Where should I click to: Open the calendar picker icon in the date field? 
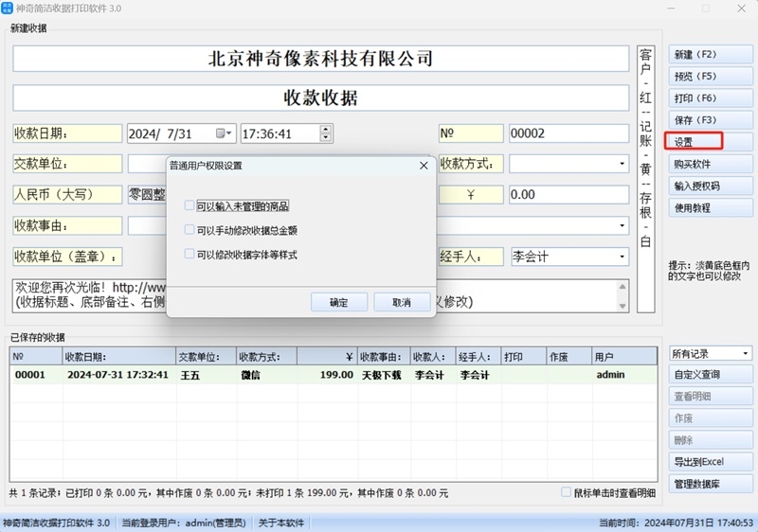tap(221, 133)
